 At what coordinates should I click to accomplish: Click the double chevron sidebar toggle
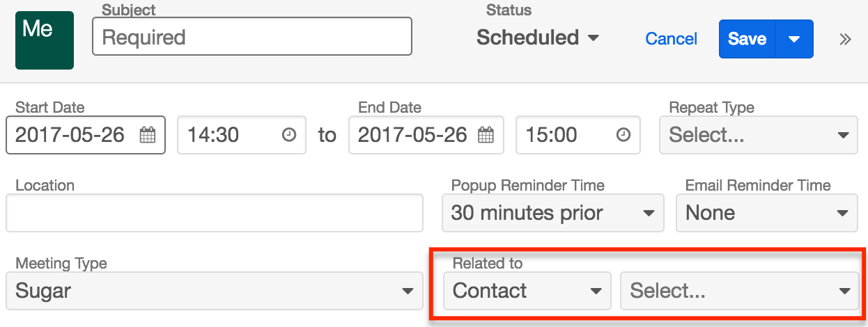click(x=845, y=39)
